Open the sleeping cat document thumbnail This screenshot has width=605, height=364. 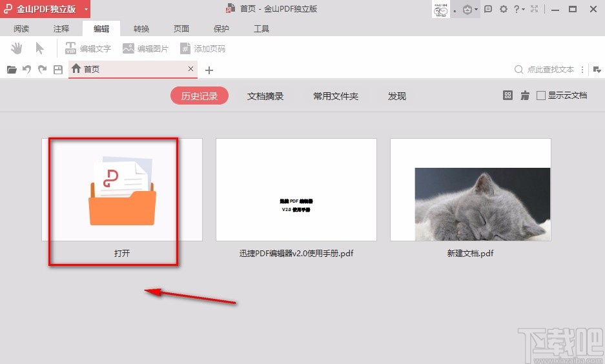[471, 190]
